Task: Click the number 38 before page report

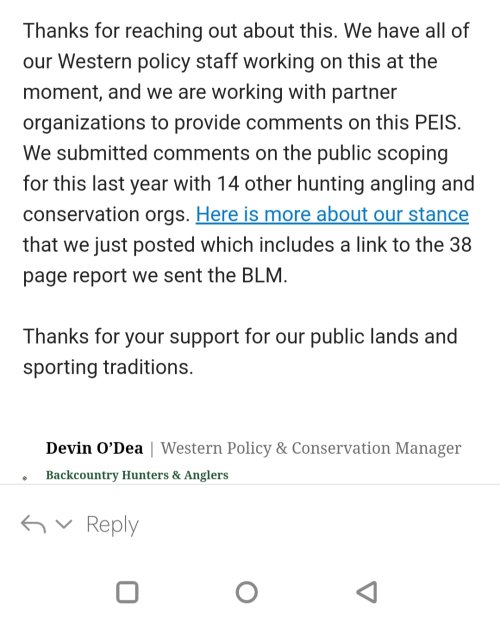Action: coord(460,245)
